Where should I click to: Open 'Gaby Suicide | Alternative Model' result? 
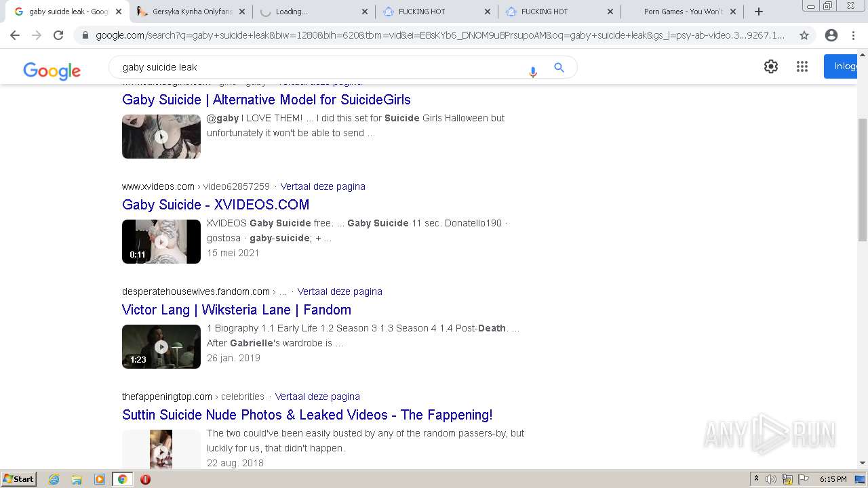pos(267,100)
